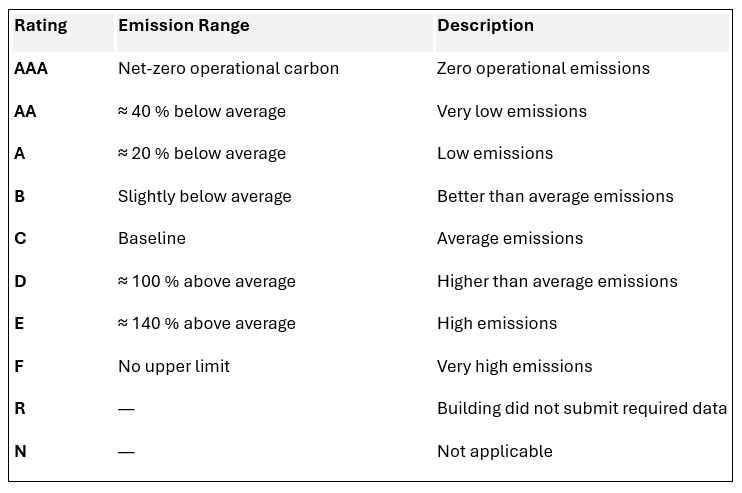
Task: Select the AAA rating cell
Action: pyautogui.click(x=32, y=69)
